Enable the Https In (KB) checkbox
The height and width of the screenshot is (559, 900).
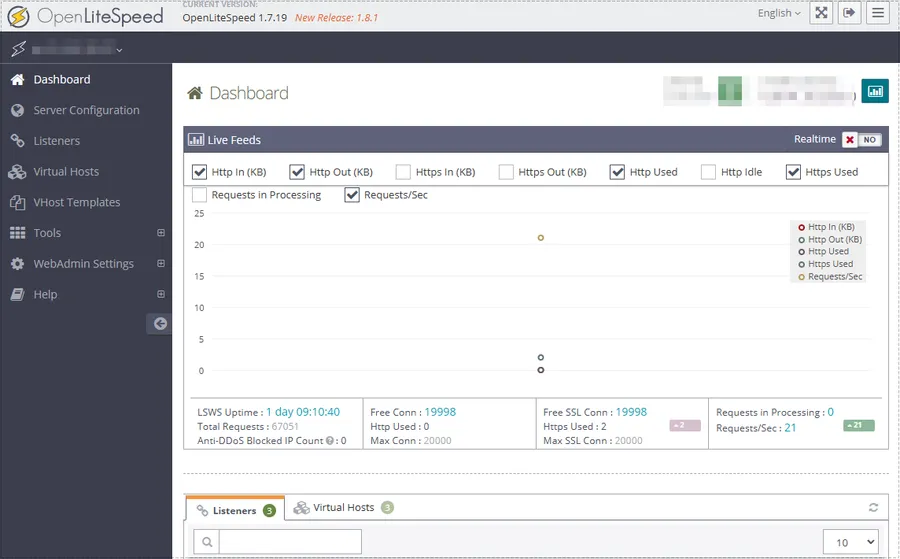coord(404,172)
